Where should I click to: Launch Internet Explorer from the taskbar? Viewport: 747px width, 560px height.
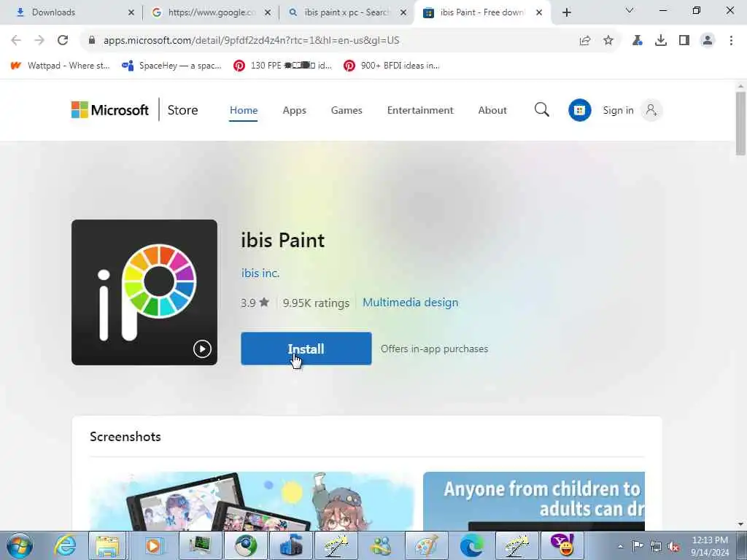(x=65, y=545)
